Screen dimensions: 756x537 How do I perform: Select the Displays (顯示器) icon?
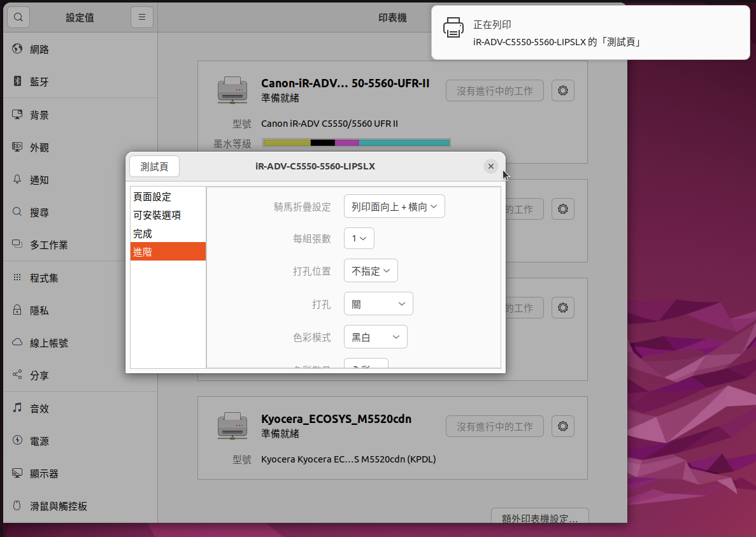tap(17, 473)
